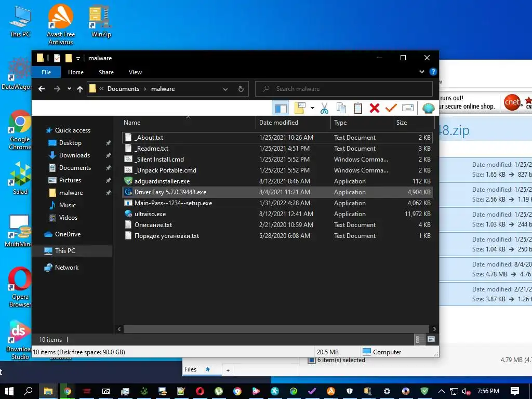Open the WinZip desktop shortcut
532x399 pixels.
101,21
